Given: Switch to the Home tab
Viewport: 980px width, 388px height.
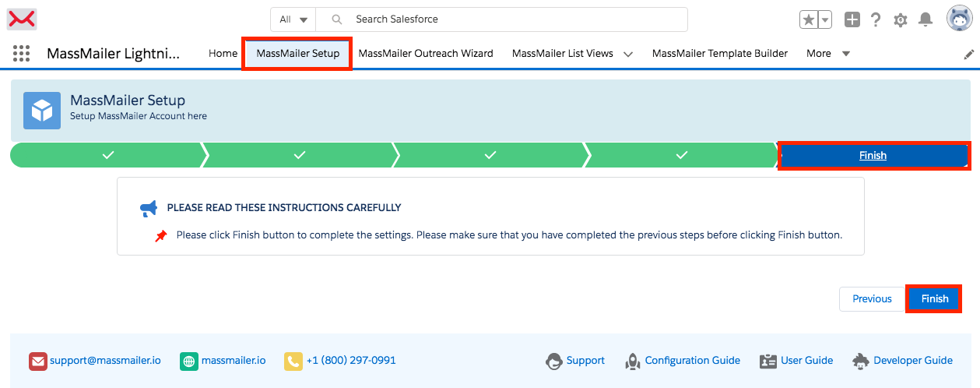Looking at the screenshot, I should coord(223,54).
